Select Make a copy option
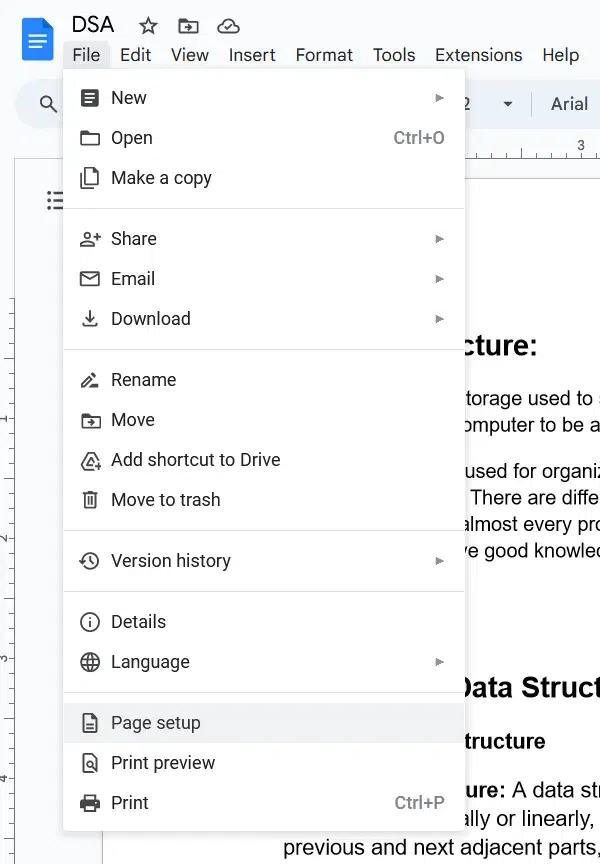 [161, 178]
